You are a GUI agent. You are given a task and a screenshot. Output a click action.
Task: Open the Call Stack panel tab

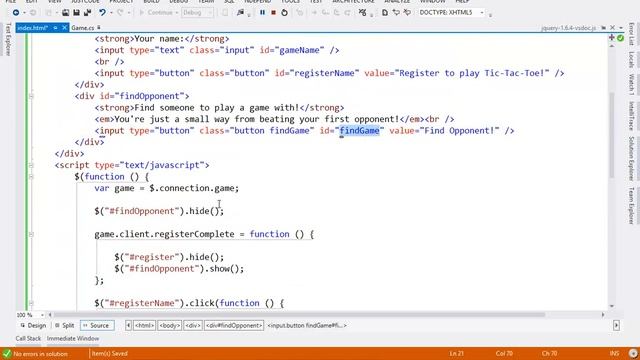pos(28,338)
